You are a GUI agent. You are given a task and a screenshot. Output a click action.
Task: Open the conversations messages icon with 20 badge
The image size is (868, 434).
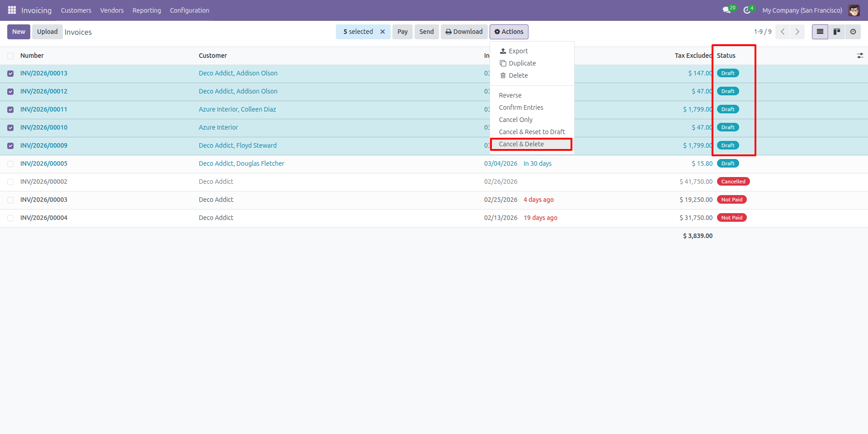[727, 10]
